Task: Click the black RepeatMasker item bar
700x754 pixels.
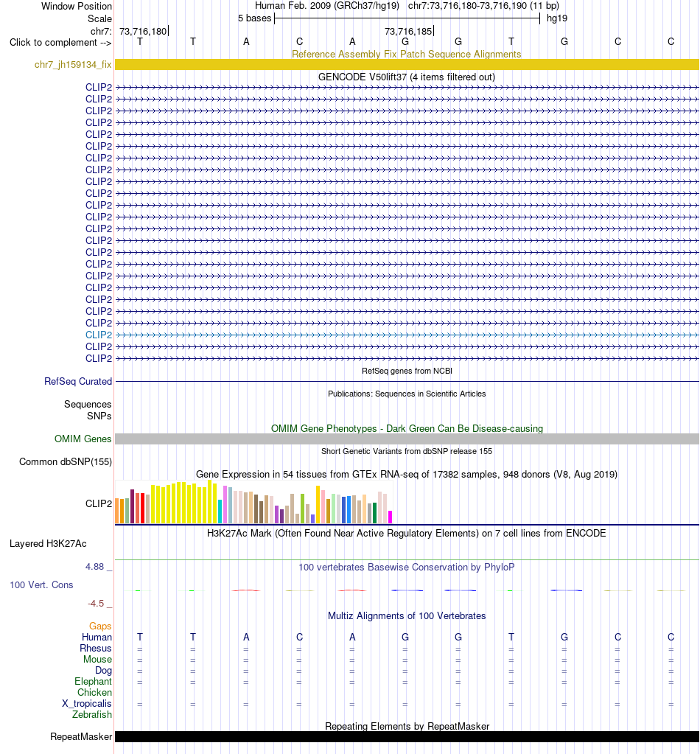Action: 407,737
